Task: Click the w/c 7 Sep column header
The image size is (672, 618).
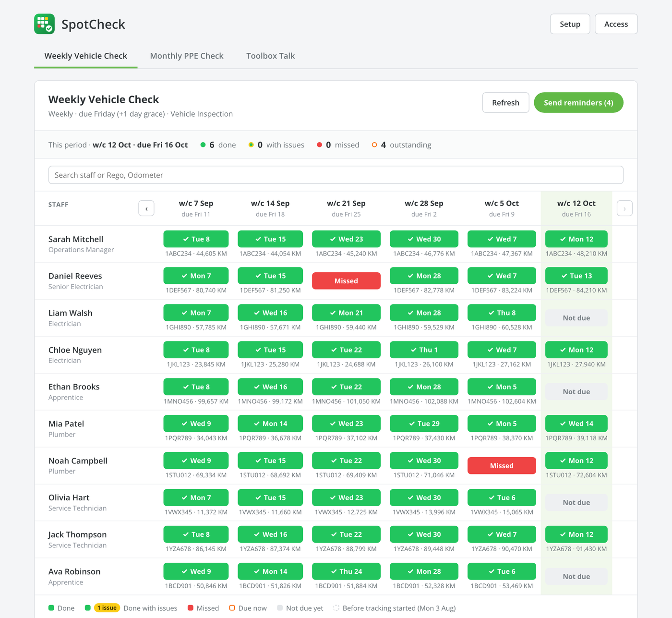Action: [x=196, y=208]
